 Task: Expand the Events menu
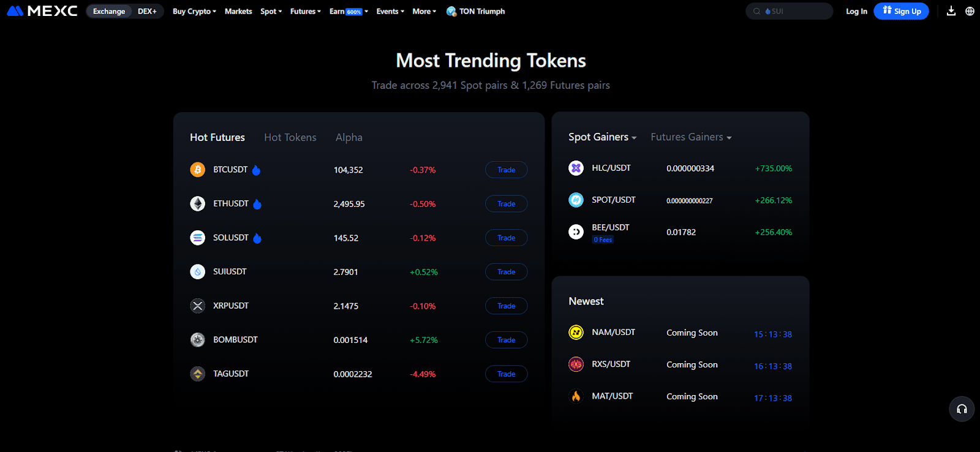[390, 11]
